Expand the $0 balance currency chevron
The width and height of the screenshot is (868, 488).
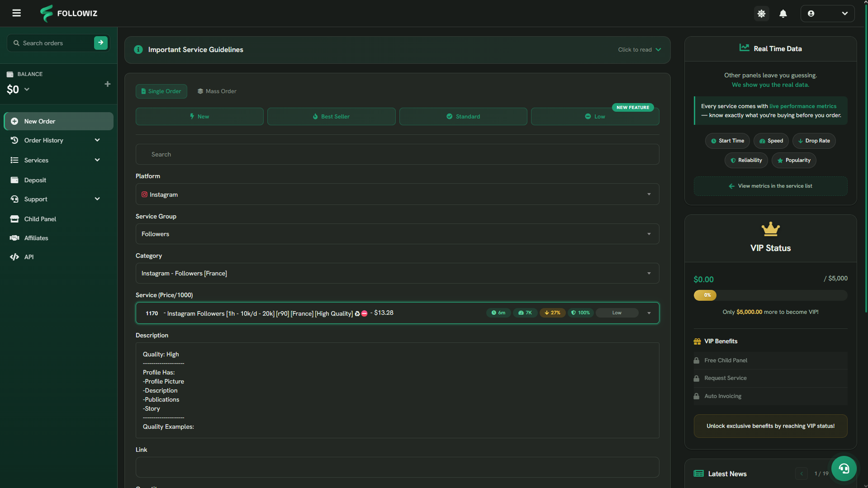coord(27,89)
